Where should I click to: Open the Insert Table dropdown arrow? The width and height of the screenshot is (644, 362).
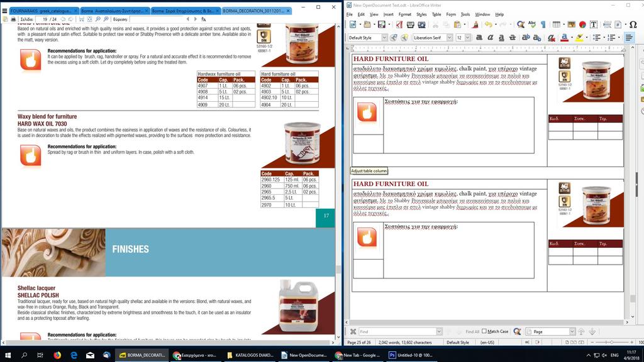[563, 25]
